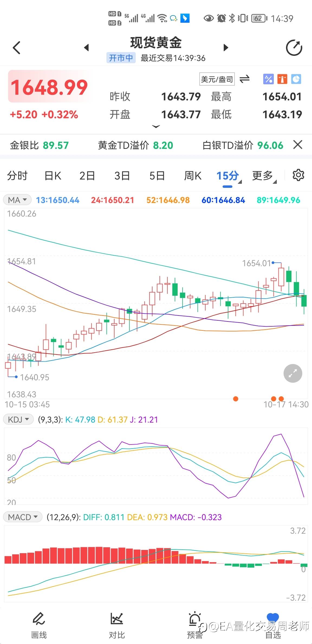This screenshot has width=312, height=644.
Task: Open the 画线 drawing tool
Action: click(39, 625)
